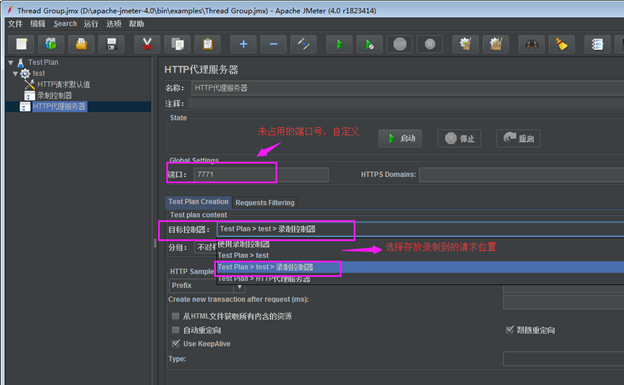This screenshot has width=624, height=385.
Task: Open the 文件 menu
Action: [x=15, y=24]
